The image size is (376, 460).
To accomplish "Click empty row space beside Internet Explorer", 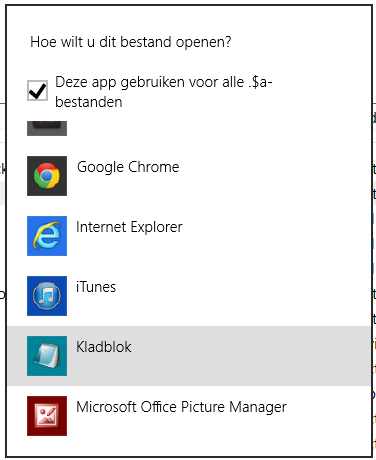I will pos(273,236).
